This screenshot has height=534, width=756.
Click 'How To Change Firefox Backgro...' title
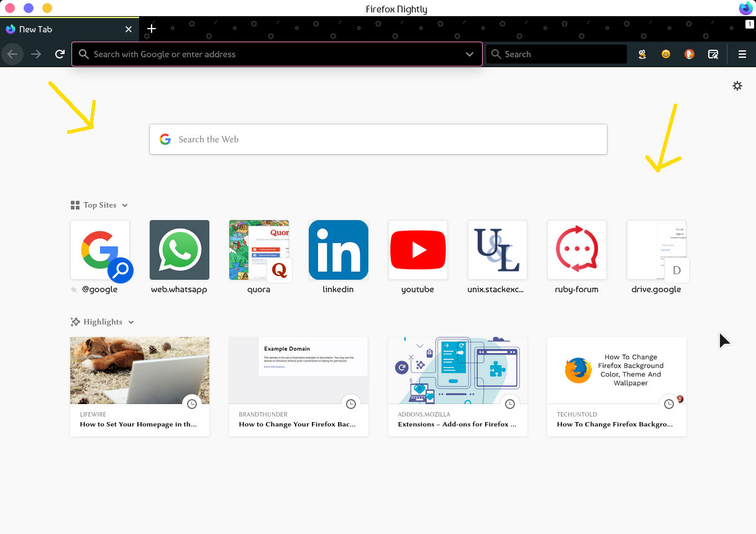point(614,425)
